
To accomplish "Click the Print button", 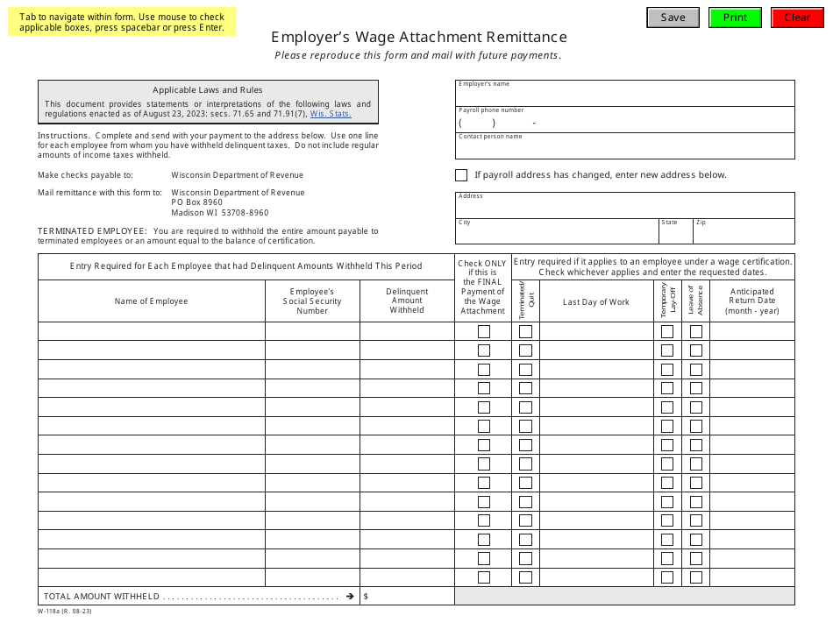I will point(735,17).
